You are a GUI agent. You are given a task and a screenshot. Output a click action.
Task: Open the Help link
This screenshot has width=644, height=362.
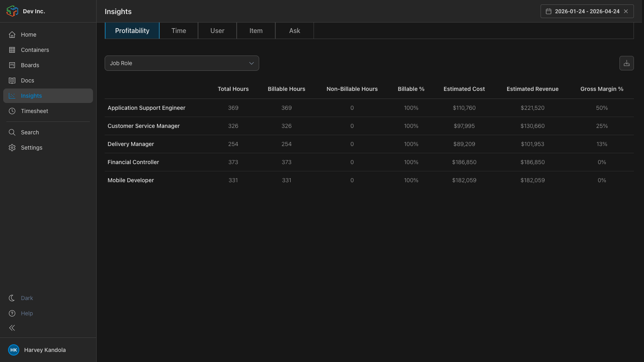coord(27,313)
